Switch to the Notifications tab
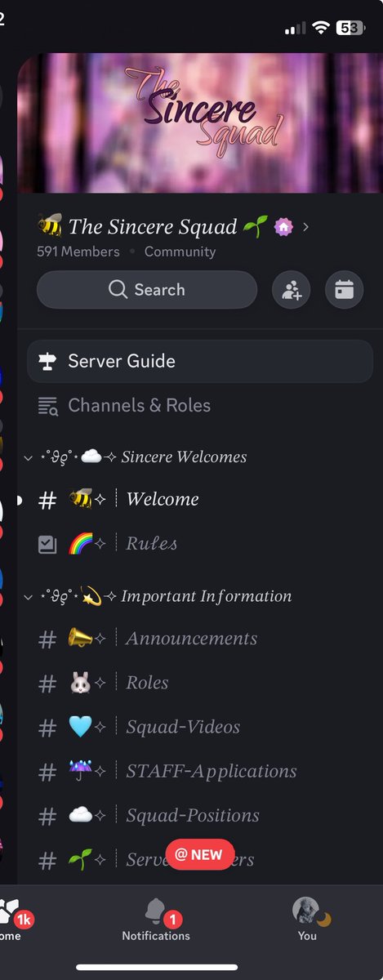This screenshot has height=980, width=383. [156, 920]
